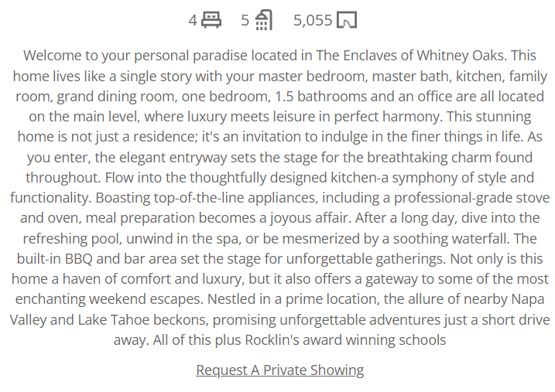The height and width of the screenshot is (392, 555).
Task: Click "BBQ" in the description text
Action: [x=79, y=259]
